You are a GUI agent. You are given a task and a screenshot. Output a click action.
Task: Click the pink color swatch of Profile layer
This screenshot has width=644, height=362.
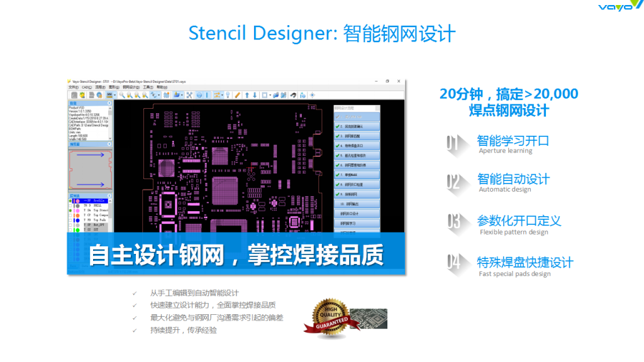tap(77, 201)
